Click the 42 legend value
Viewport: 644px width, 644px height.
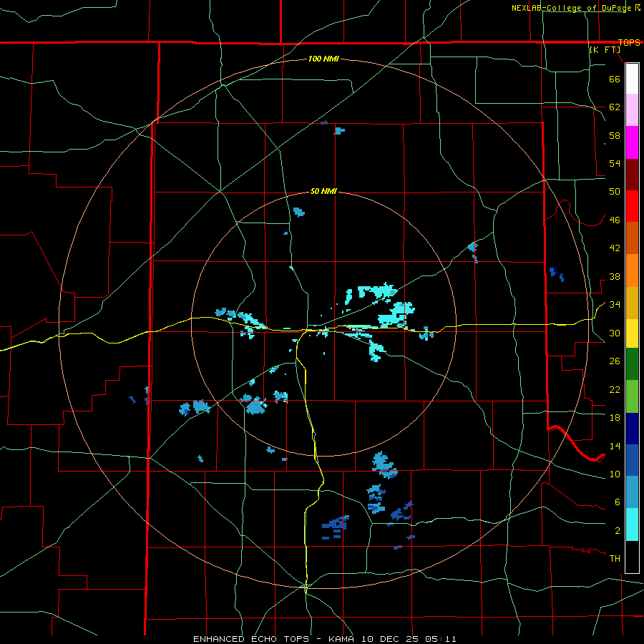coord(615,248)
